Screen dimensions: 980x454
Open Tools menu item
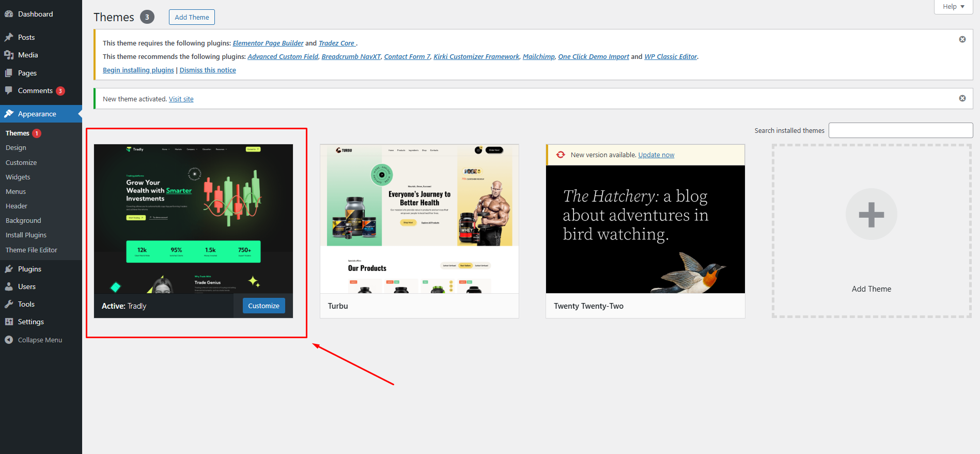pos(41,304)
